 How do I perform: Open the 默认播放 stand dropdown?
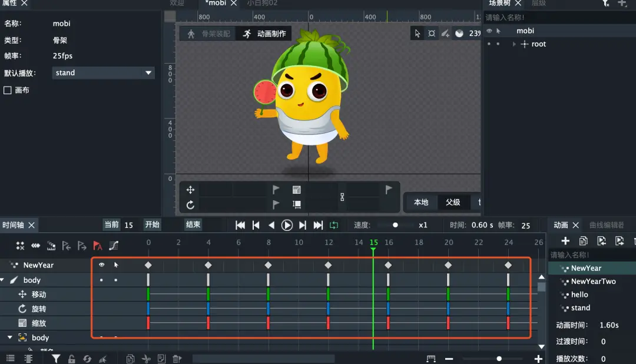[x=104, y=72]
